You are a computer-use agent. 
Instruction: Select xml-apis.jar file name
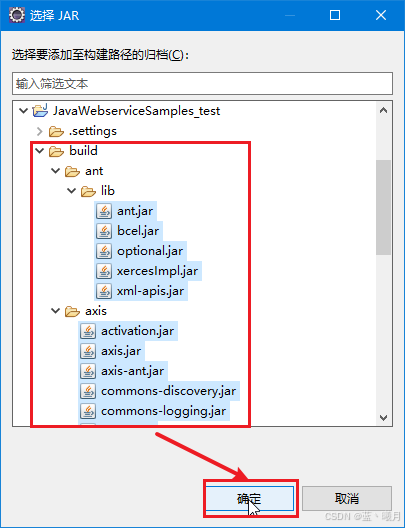pos(150,291)
